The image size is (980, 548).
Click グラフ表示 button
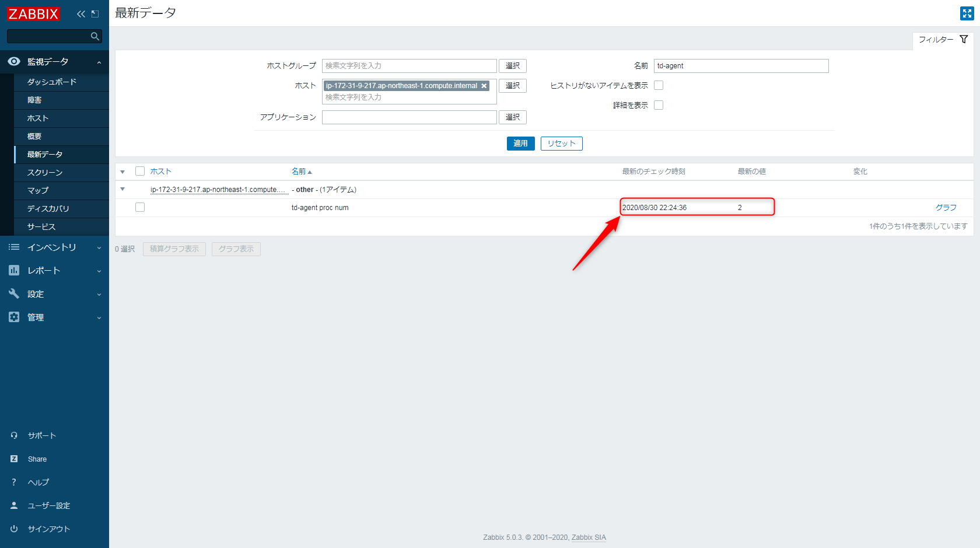(x=236, y=249)
